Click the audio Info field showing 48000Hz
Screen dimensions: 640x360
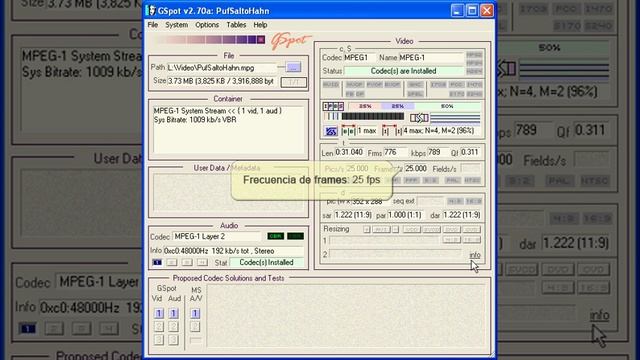(x=233, y=251)
